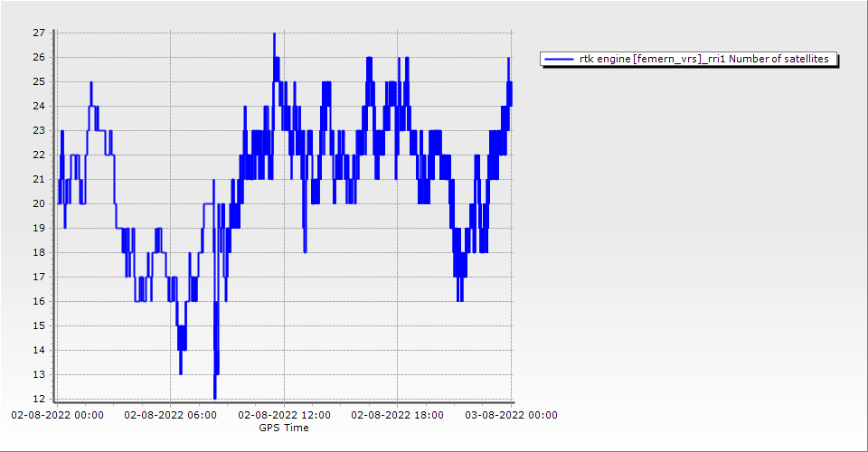Click the 02-08-2022 06:00 x-axis label

point(170,415)
